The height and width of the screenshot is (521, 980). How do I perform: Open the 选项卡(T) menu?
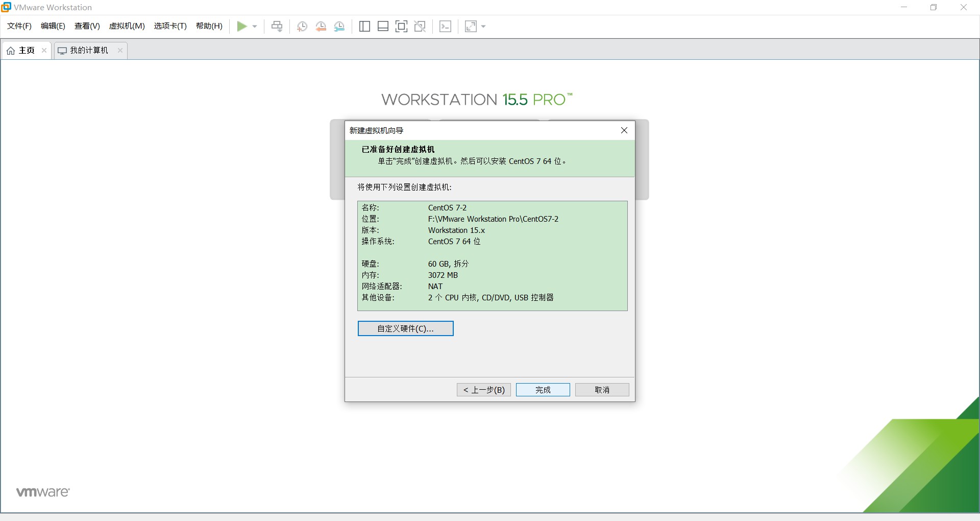click(170, 26)
